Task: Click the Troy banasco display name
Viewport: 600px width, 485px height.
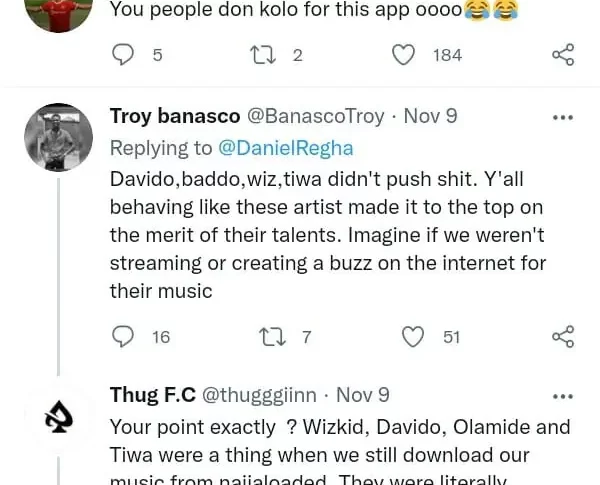Action: tap(172, 116)
